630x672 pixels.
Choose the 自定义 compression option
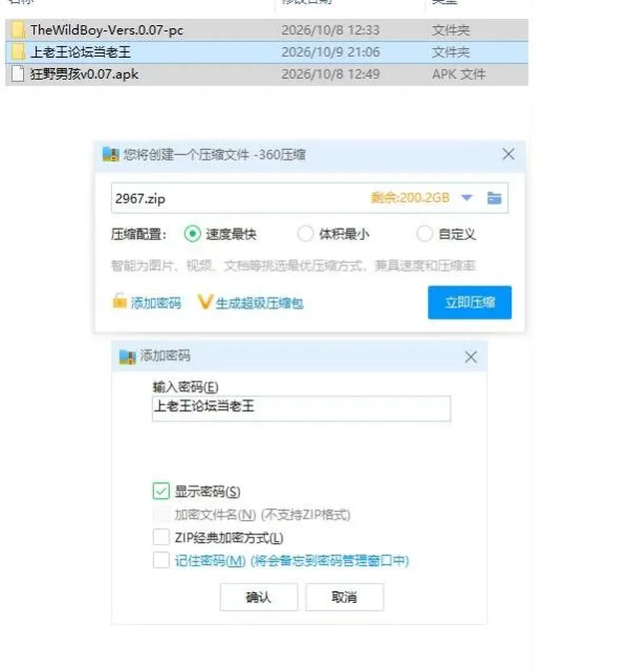tap(425, 234)
